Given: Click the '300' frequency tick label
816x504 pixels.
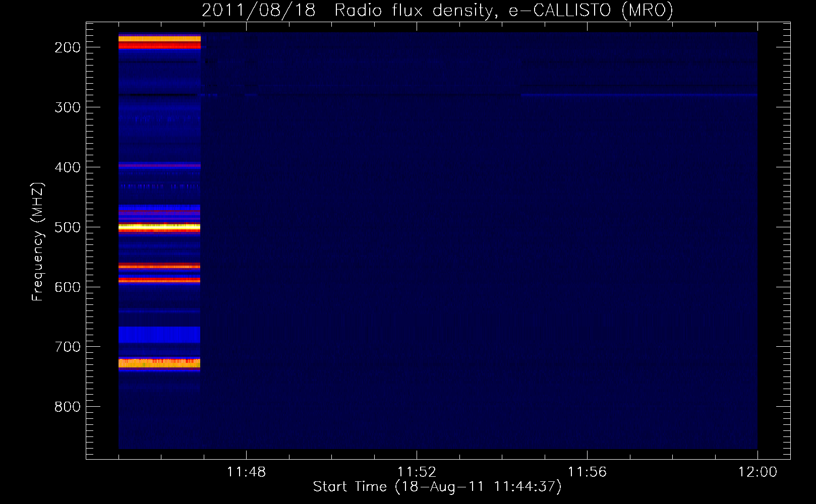Looking at the screenshot, I should [68, 107].
